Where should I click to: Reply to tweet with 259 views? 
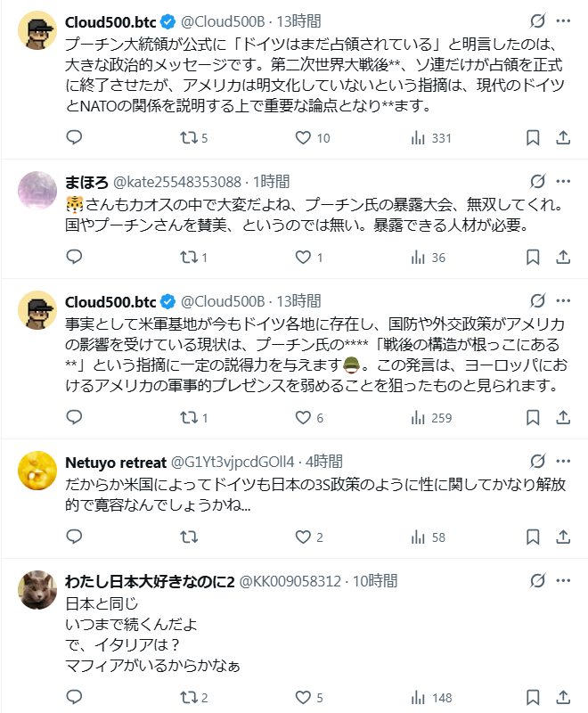point(75,417)
